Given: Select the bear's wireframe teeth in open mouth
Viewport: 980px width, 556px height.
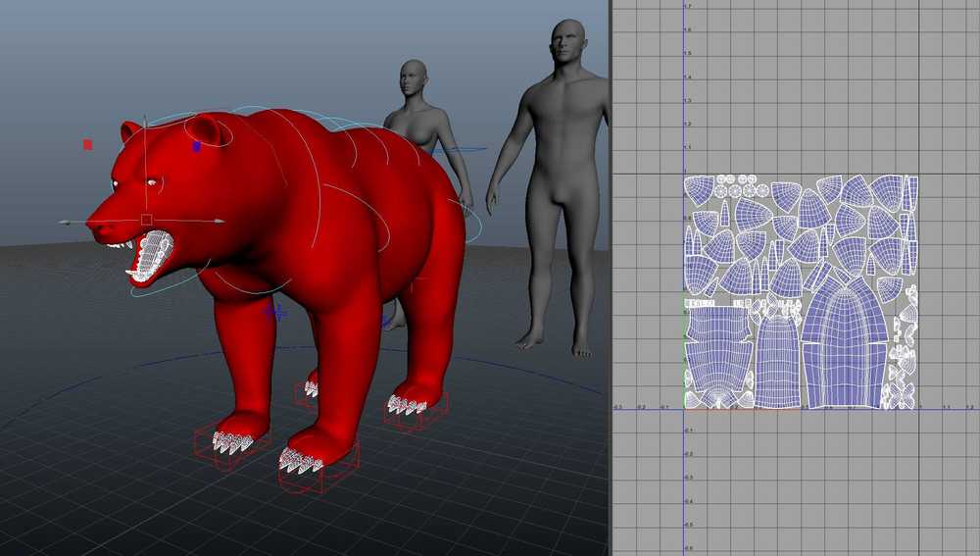Looking at the screenshot, I should click(151, 255).
